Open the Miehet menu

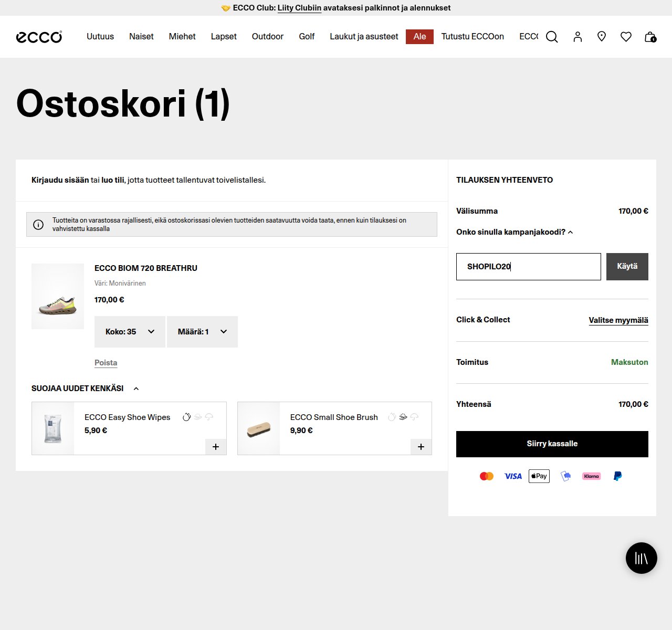(x=182, y=37)
